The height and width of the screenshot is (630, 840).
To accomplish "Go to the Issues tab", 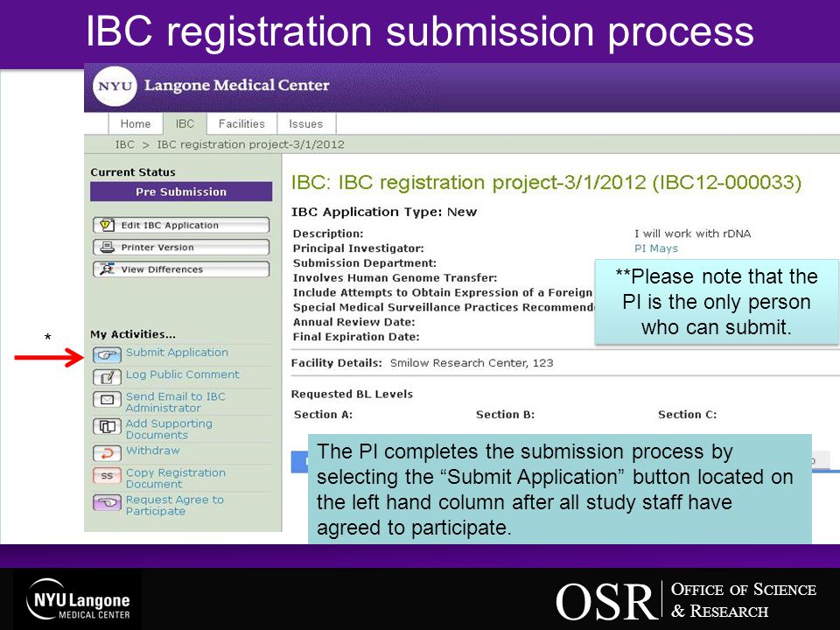I will tap(306, 123).
